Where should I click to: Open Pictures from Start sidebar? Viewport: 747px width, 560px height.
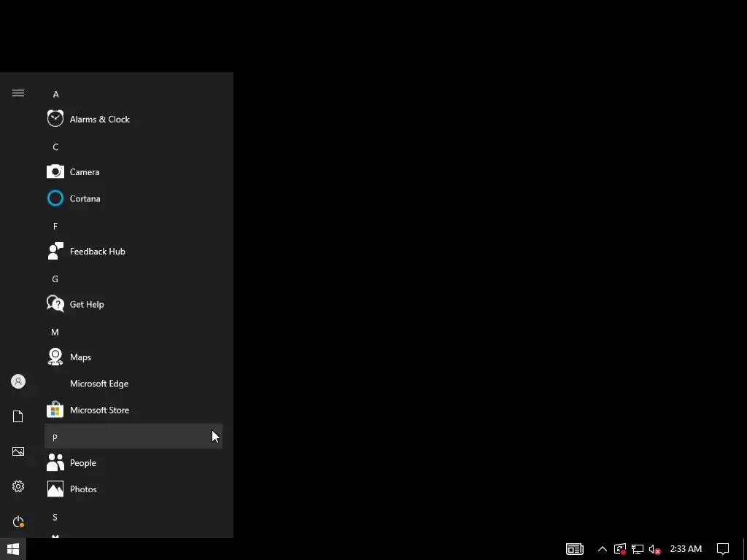tap(18, 451)
